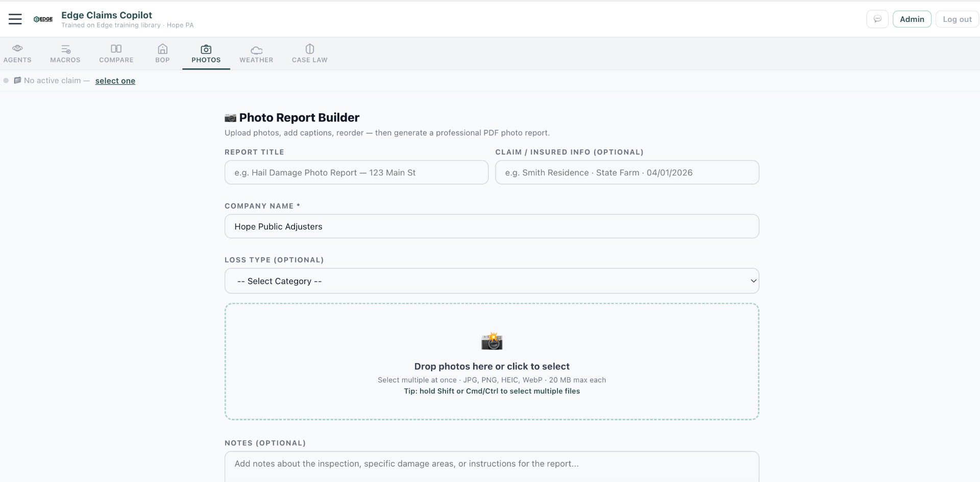Click the photo drop zone to select files
Image resolution: width=980 pixels, height=482 pixels.
pyautogui.click(x=492, y=362)
